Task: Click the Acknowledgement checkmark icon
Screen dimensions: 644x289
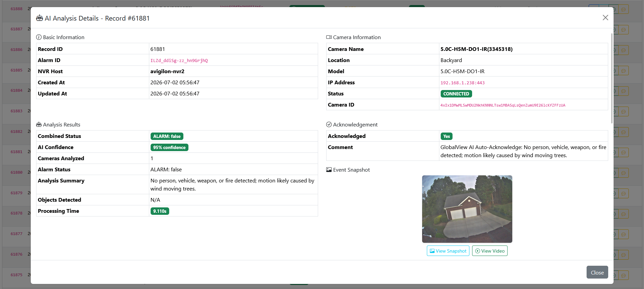Action: tap(329, 124)
